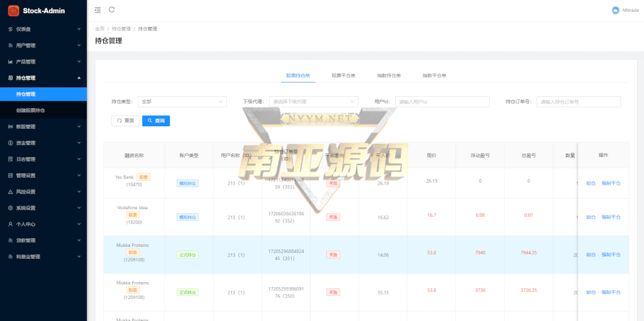Focus the 用户Id input field

pos(442,102)
